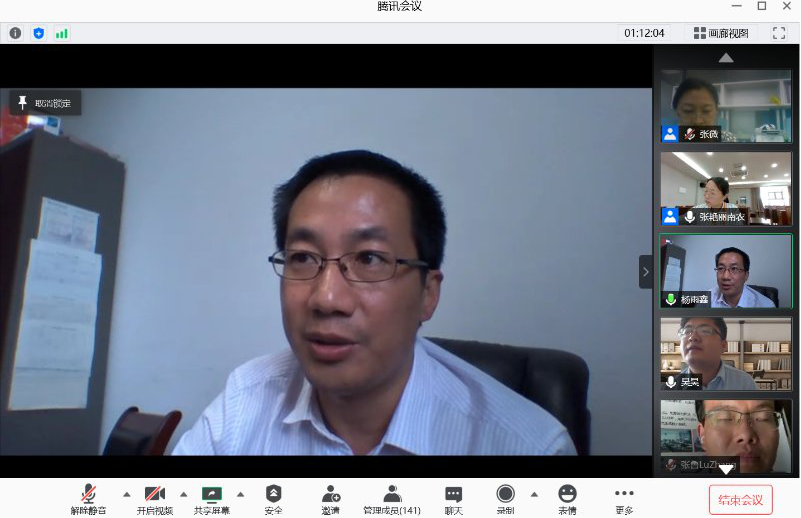Image resolution: width=801 pixels, height=518 pixels.
Task: Expand share options arrow beside 共享屏幕
Action: click(240, 494)
